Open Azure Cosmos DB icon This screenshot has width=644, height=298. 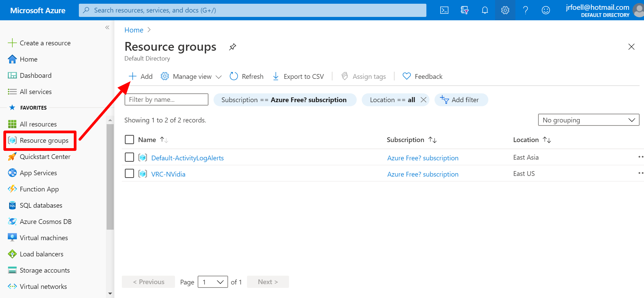click(12, 222)
